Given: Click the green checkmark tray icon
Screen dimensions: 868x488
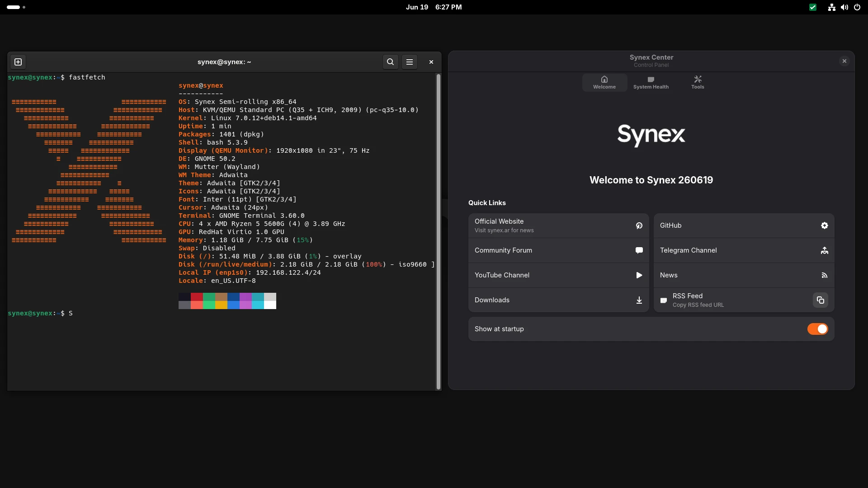Looking at the screenshot, I should click(813, 7).
